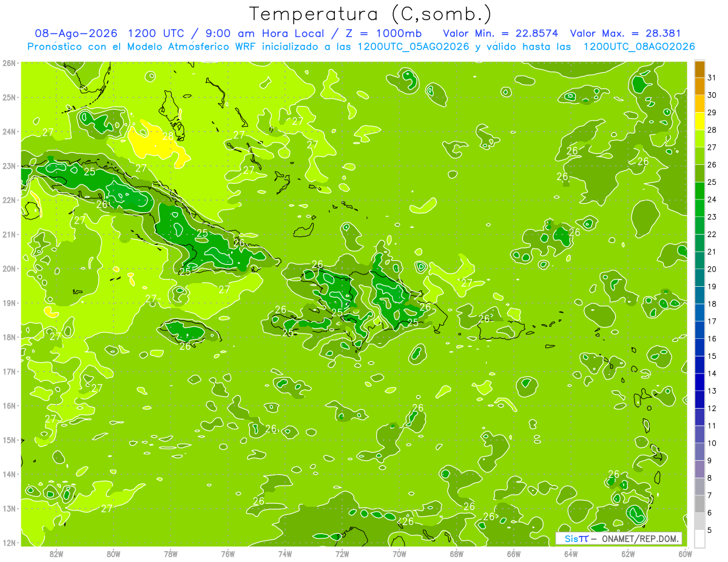
Task: Click the teal colorbar segment between 19 and 20
Action: point(699,278)
